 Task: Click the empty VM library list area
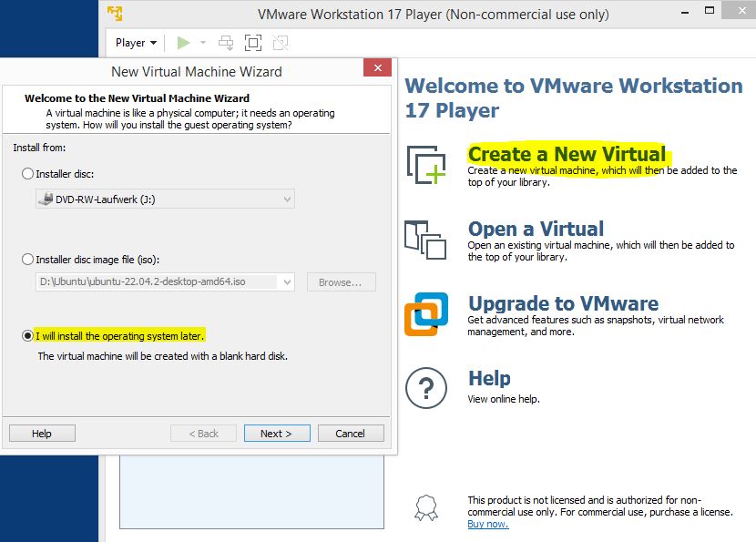pyautogui.click(x=251, y=492)
